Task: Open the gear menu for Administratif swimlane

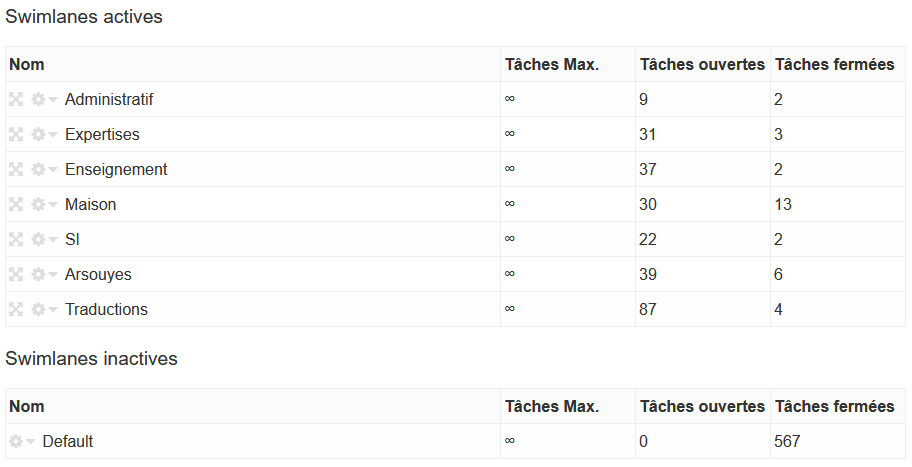Action: (44, 100)
